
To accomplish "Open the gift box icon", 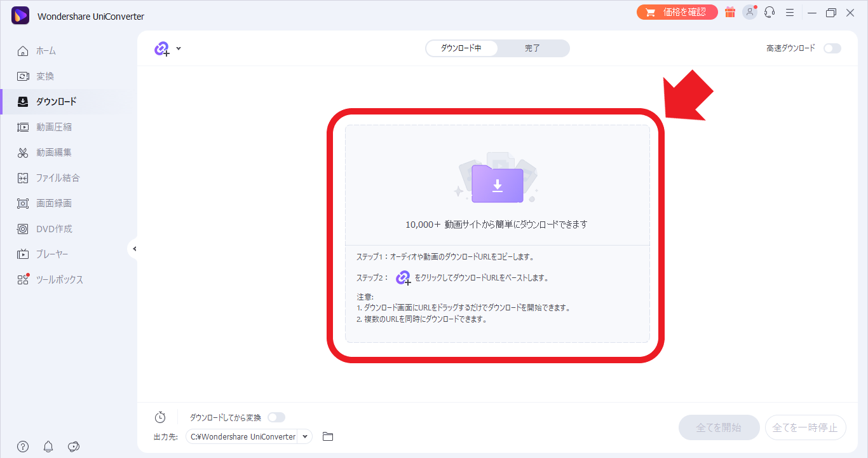I will point(730,12).
